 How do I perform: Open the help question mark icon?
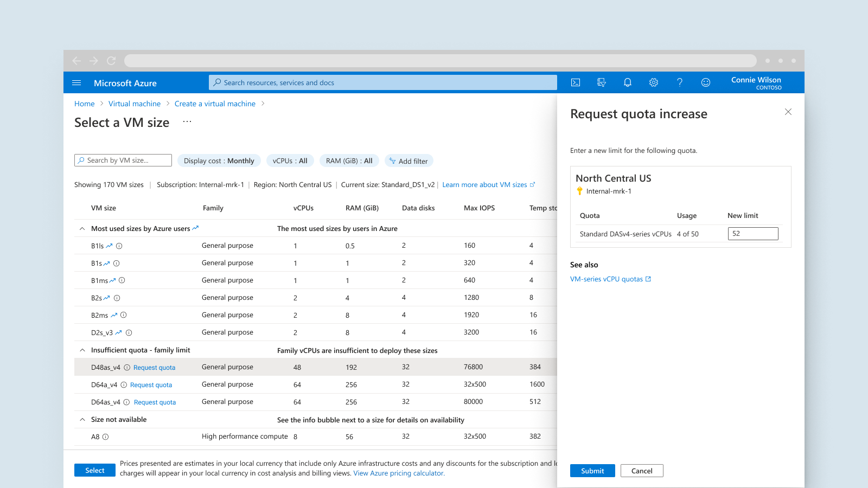point(680,82)
